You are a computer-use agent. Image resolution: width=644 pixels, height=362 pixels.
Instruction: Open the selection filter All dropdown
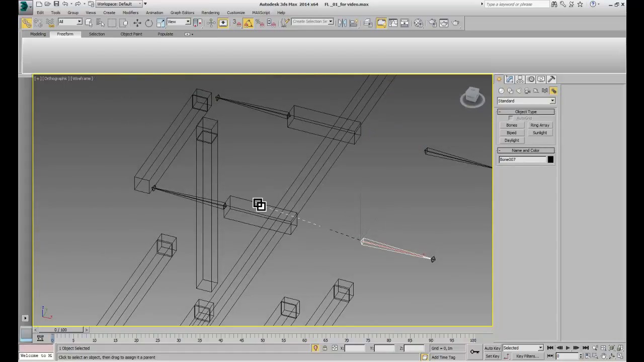click(70, 22)
